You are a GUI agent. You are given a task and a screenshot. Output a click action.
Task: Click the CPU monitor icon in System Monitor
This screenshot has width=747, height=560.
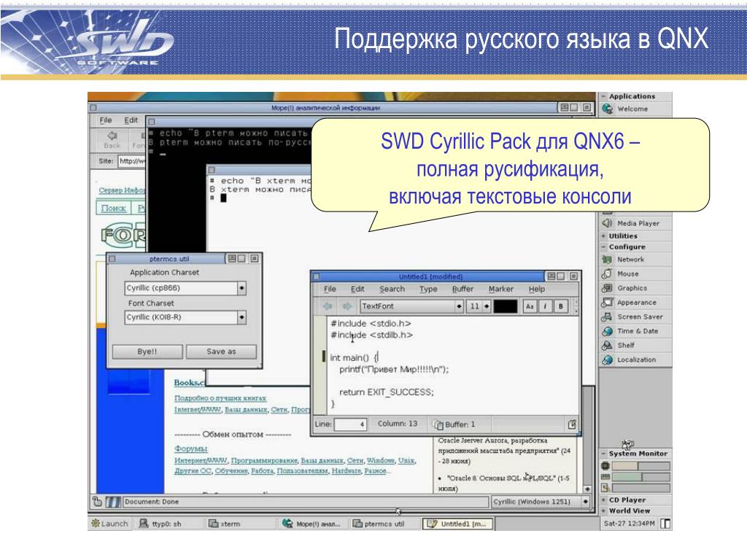(605, 466)
